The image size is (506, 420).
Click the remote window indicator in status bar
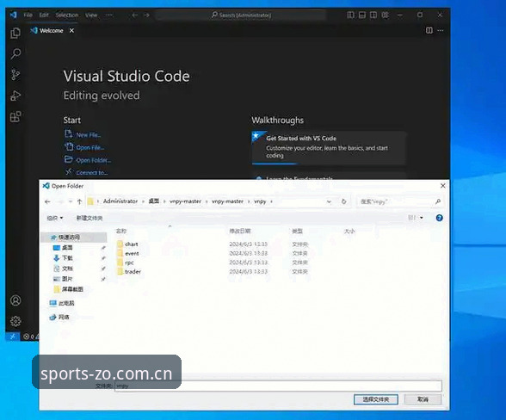pyautogui.click(x=13, y=337)
